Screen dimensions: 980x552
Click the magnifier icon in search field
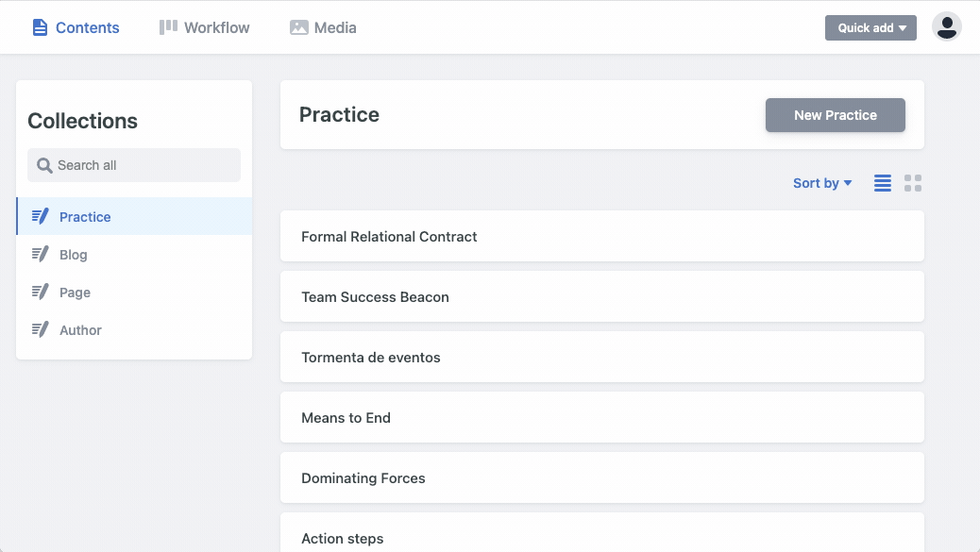(44, 164)
